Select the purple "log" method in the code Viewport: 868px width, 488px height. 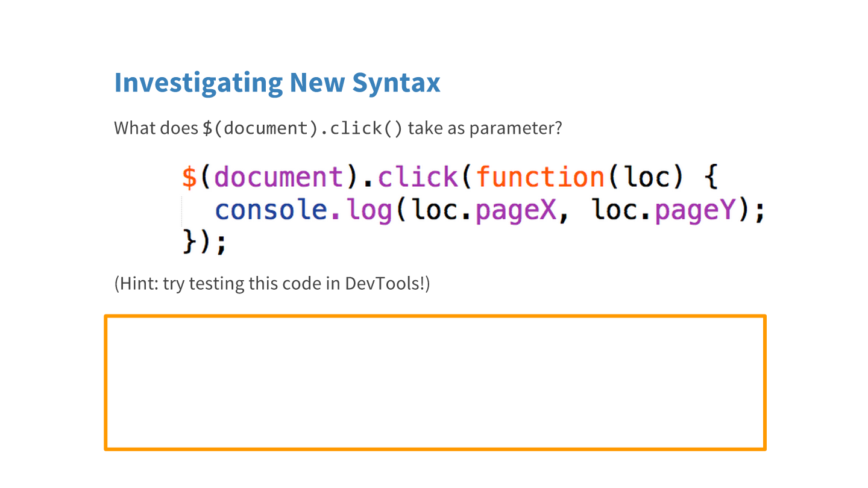click(369, 211)
